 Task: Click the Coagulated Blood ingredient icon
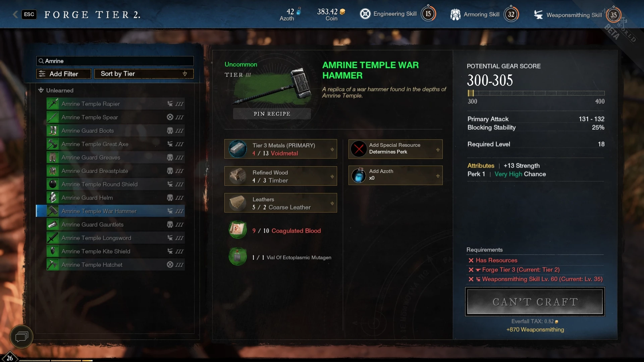click(x=237, y=230)
